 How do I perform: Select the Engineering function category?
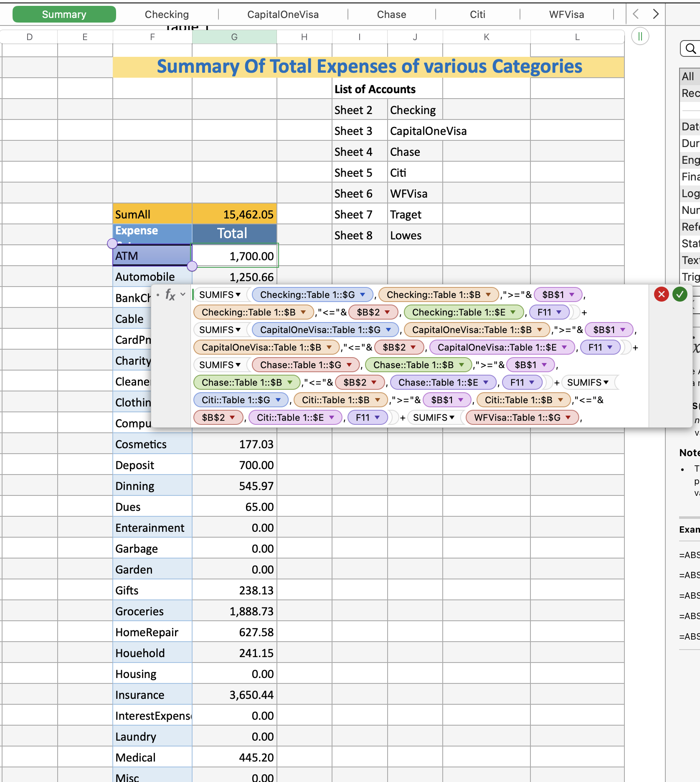(690, 160)
